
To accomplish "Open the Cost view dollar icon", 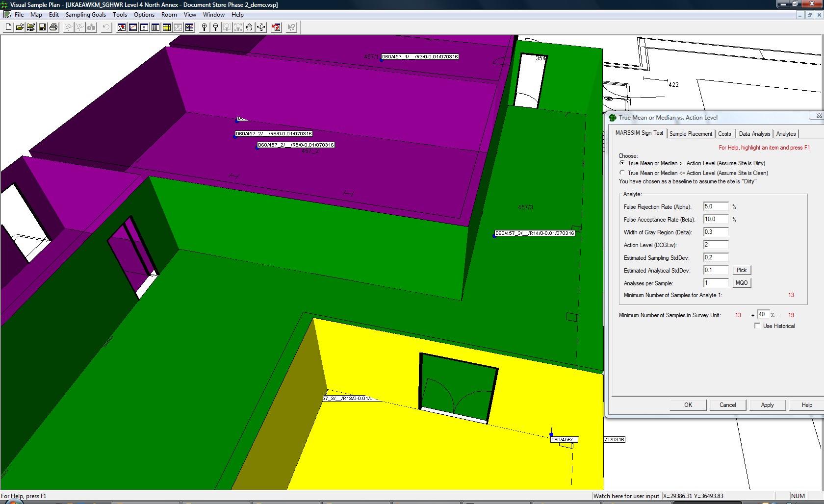I will (x=144, y=27).
